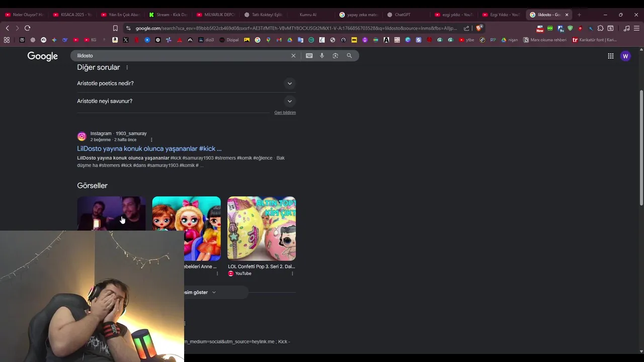This screenshot has width=644, height=362.
Task: Click the share icon in the address bar
Action: pyautogui.click(x=466, y=28)
